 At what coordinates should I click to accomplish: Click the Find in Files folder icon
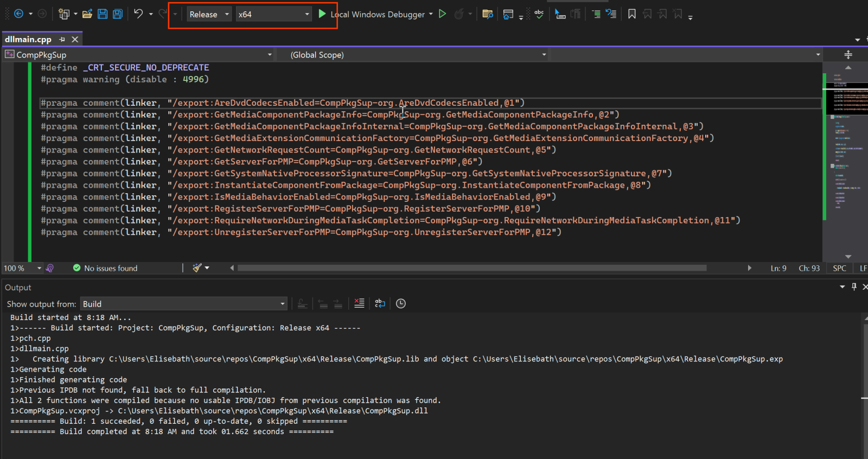[487, 14]
